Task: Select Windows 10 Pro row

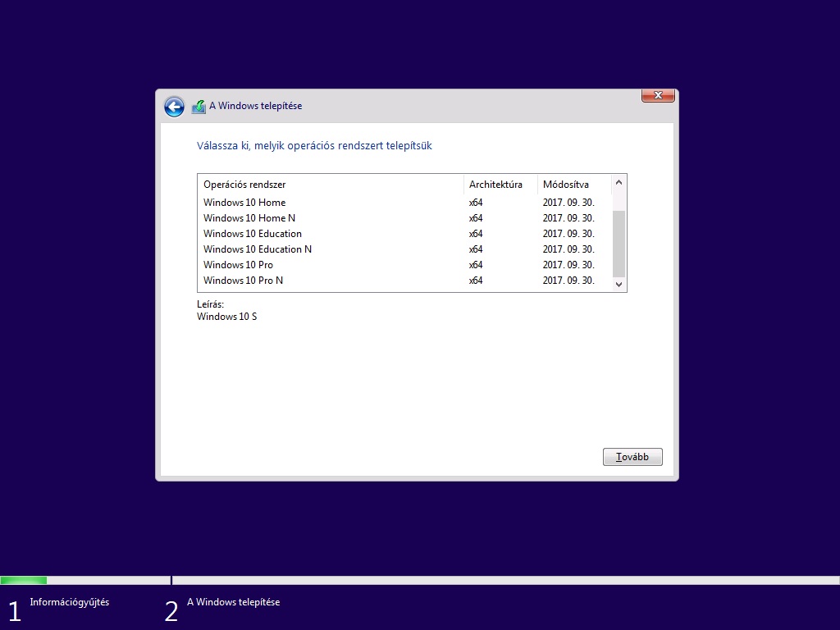Action: [x=404, y=265]
